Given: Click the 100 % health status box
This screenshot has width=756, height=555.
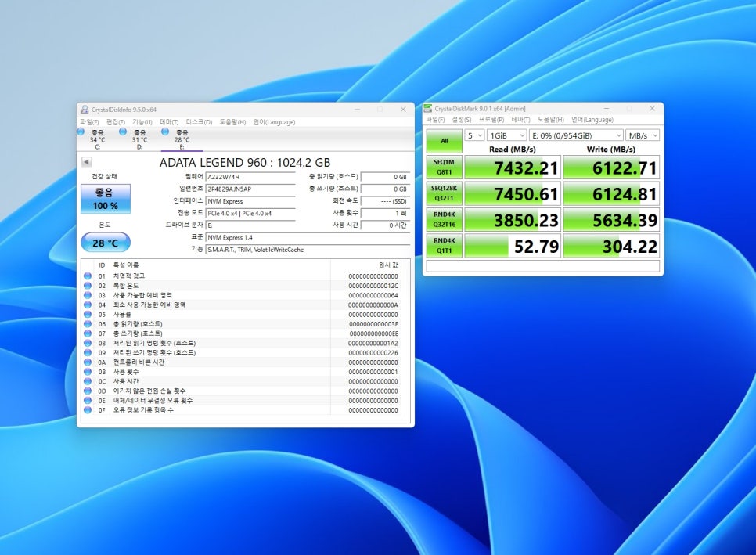Looking at the screenshot, I should (106, 200).
